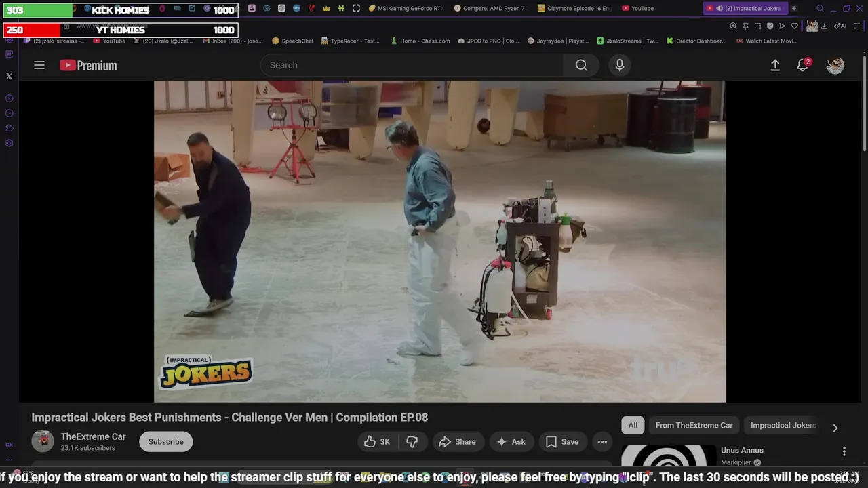This screenshot has height=488, width=868.
Task: Open YouTube notifications bell
Action: [x=803, y=65]
